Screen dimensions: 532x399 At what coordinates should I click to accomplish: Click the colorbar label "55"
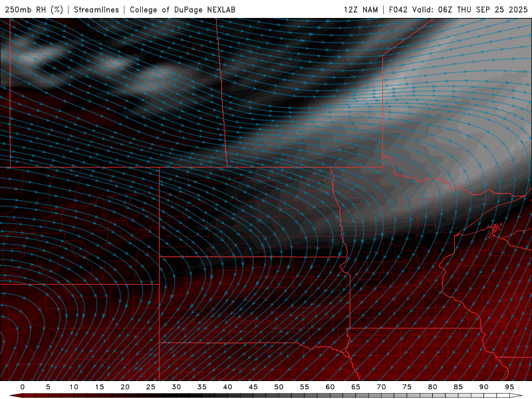pyautogui.click(x=305, y=387)
